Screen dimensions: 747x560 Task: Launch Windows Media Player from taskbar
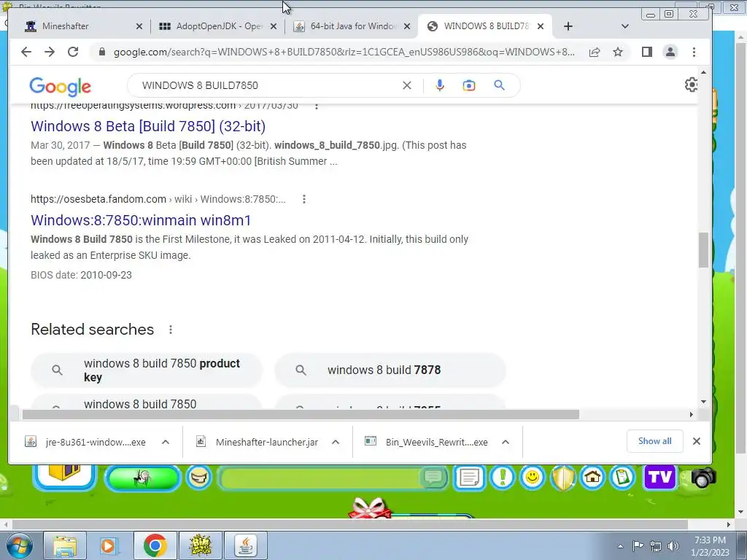click(108, 546)
